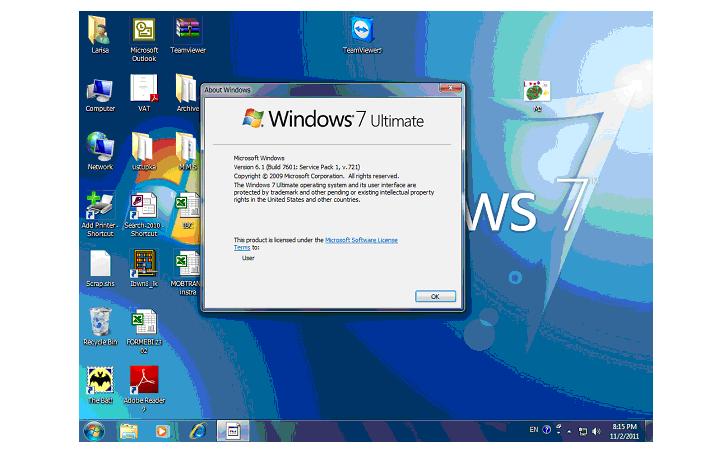The image size is (720, 450).
Task: Open the Start menu orb
Action: coord(94,431)
